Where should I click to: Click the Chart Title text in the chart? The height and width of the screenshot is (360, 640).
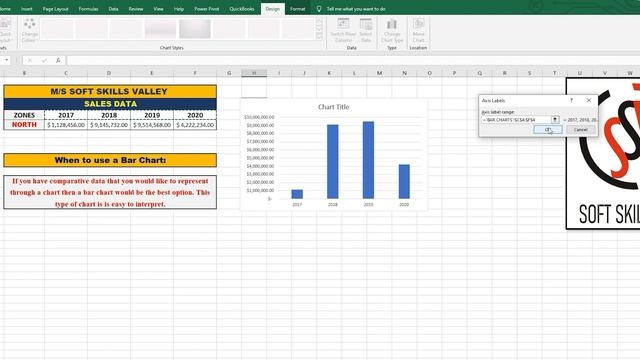333,107
